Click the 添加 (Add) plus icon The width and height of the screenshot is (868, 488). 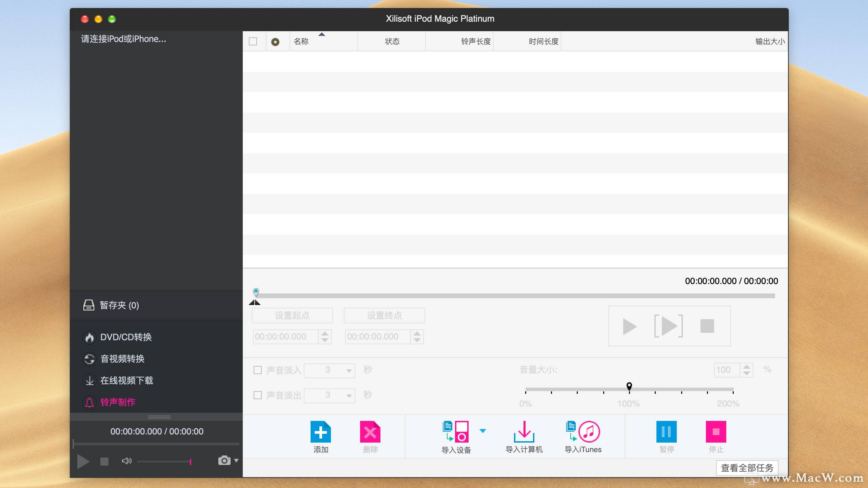click(320, 431)
